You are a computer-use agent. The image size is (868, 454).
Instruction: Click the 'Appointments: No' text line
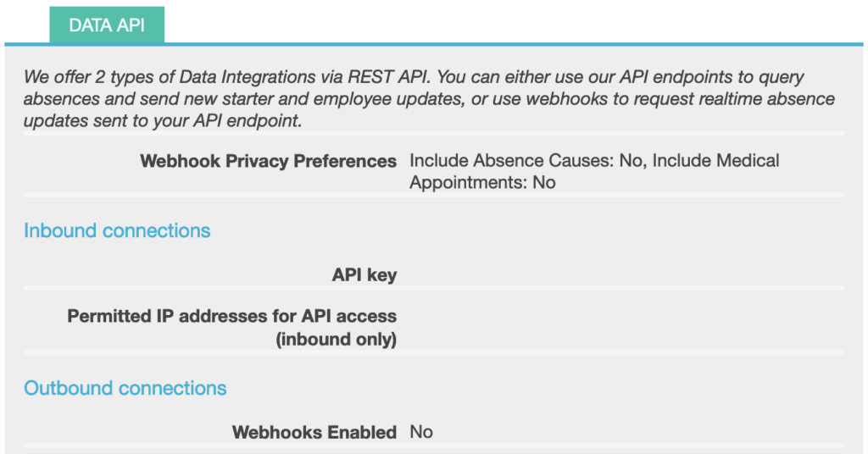[x=482, y=182]
